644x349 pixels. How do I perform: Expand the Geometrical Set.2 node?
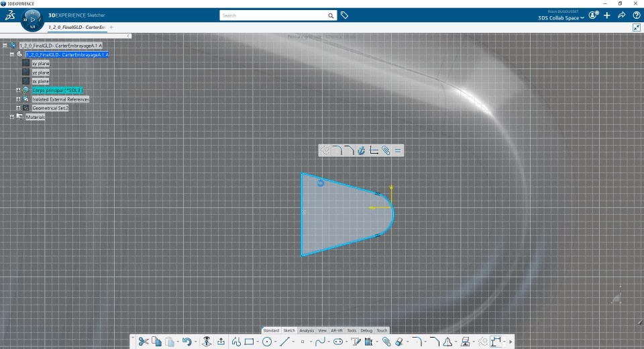pos(18,108)
